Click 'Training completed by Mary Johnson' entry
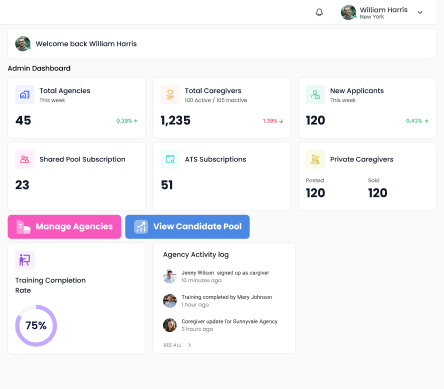The height and width of the screenshot is (389, 444). 227,297
